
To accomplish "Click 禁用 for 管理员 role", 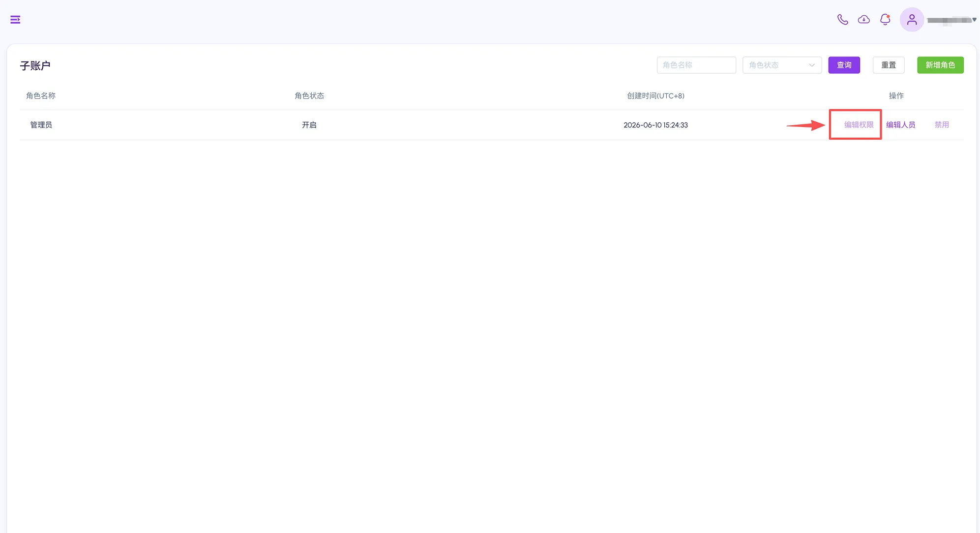I will [942, 125].
